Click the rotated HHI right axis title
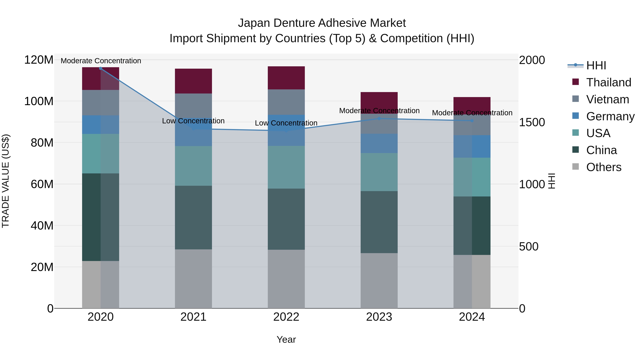Screen dimensions: 644x362 552,181
